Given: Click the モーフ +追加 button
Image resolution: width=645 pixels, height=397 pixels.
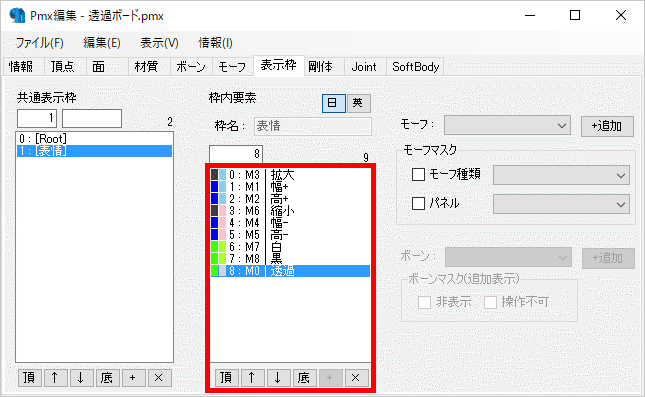Looking at the screenshot, I should [x=607, y=126].
